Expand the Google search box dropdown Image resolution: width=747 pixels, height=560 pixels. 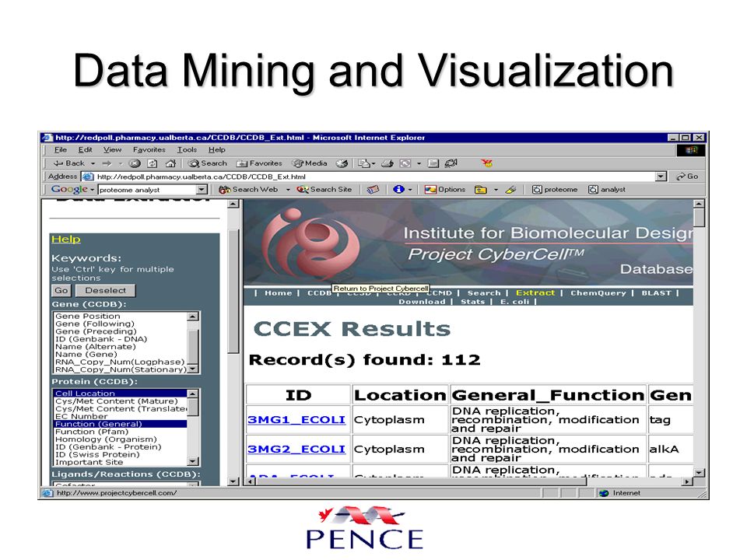[x=202, y=190]
